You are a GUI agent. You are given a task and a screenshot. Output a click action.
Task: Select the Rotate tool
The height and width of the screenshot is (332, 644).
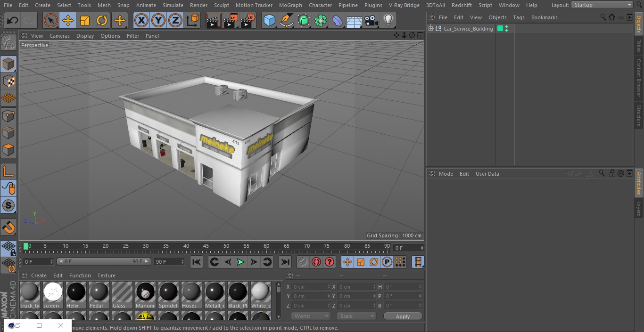coord(102,21)
